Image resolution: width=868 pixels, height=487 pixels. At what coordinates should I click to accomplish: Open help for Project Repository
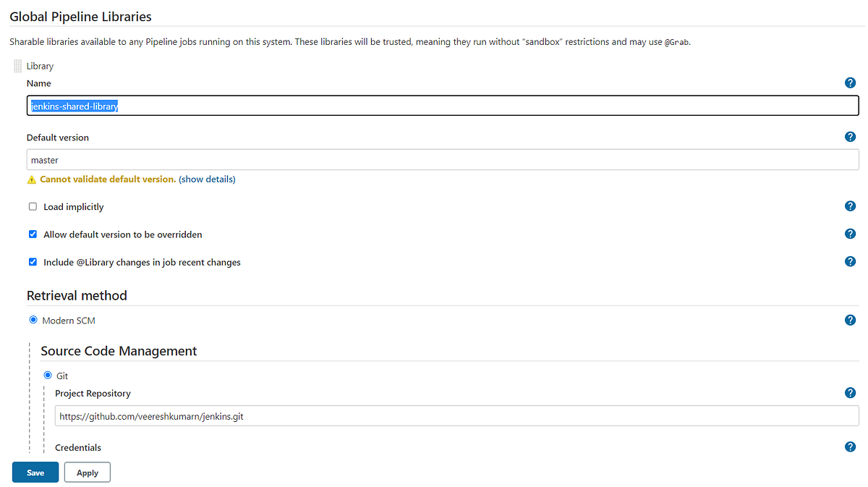(850, 392)
